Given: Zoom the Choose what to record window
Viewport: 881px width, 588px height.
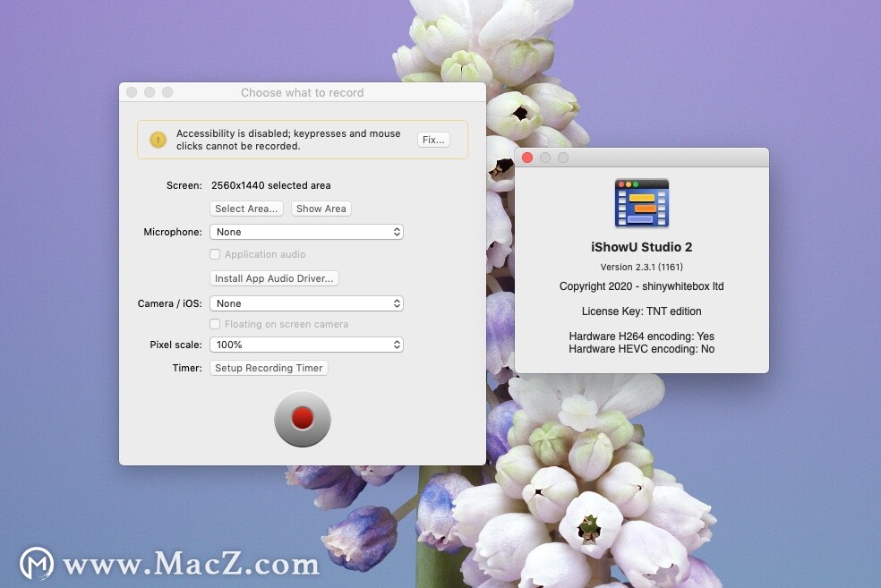Looking at the screenshot, I should (x=167, y=92).
